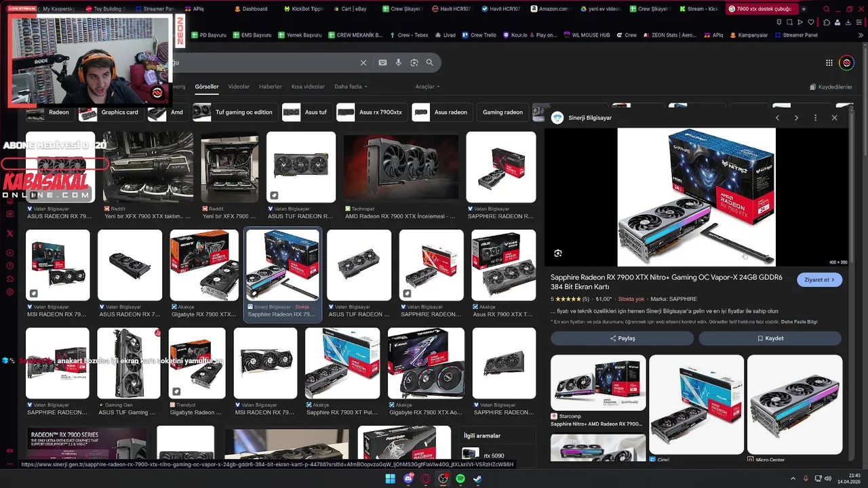Start voice search with the microphone
Image resolution: width=868 pixels, height=488 pixels.
click(x=399, y=62)
